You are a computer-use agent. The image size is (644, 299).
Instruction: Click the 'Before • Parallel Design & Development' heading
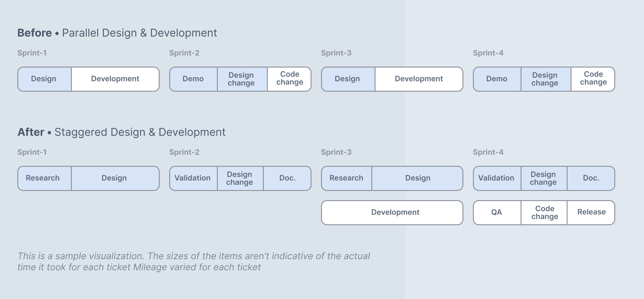pyautogui.click(x=117, y=33)
